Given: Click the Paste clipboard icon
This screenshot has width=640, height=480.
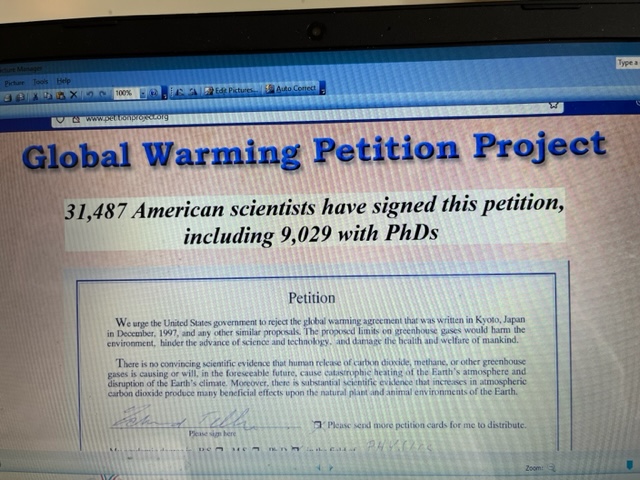Looking at the screenshot, I should (x=61, y=96).
